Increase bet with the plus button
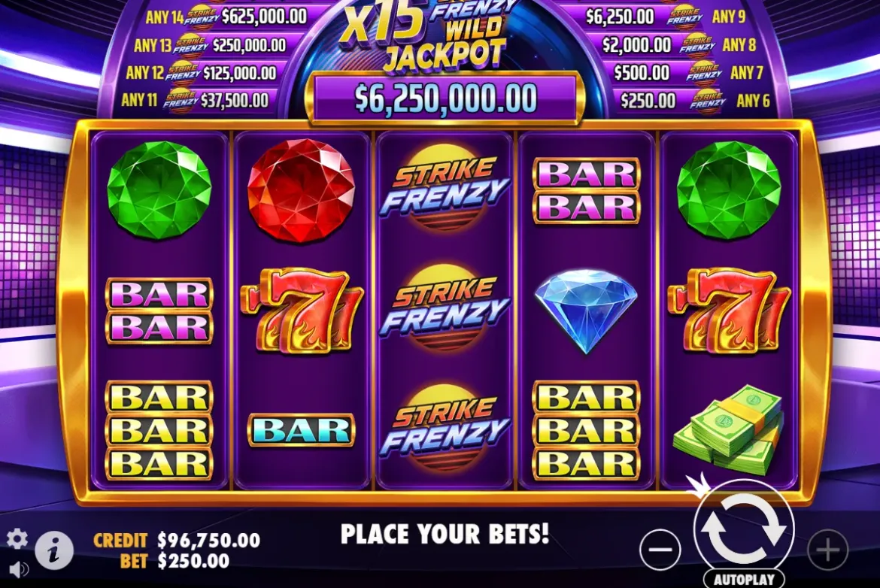Viewport: 880px width, 588px height. coord(828,550)
